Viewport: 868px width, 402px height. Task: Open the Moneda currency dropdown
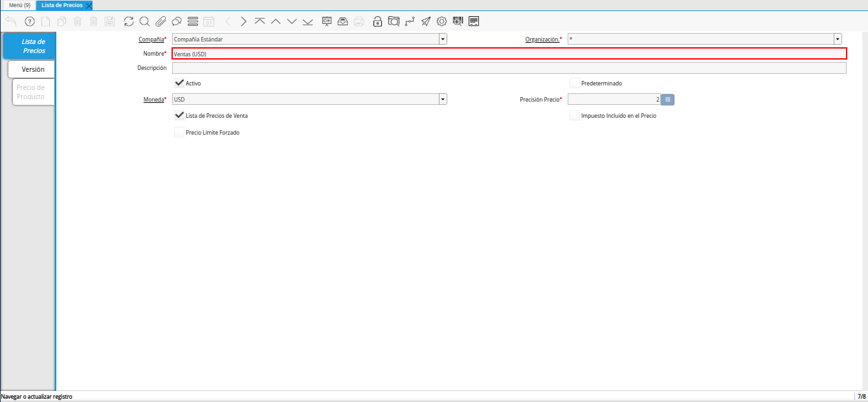click(443, 100)
